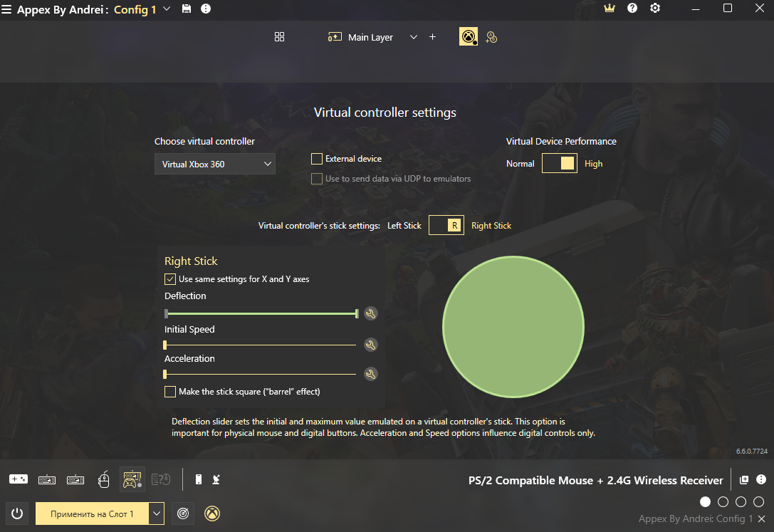Click the mobile phone icon in bottom bar
The height and width of the screenshot is (532, 774).
(199, 480)
